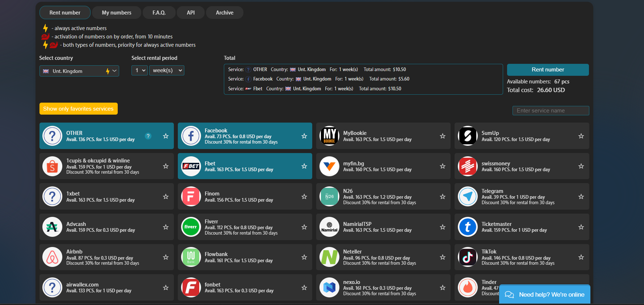Viewport: 644px width, 305px height.
Task: Click the Facebook row in Total summary
Action: coord(319,79)
